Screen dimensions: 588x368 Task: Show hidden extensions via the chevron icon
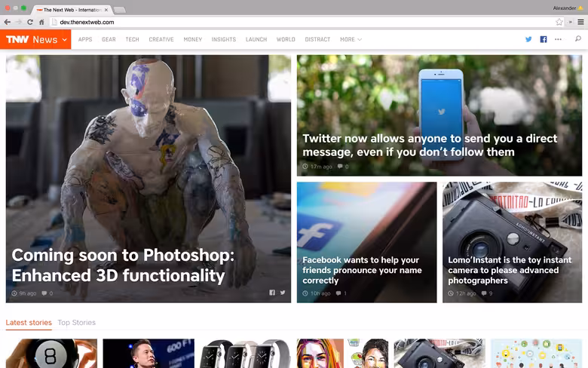click(571, 22)
